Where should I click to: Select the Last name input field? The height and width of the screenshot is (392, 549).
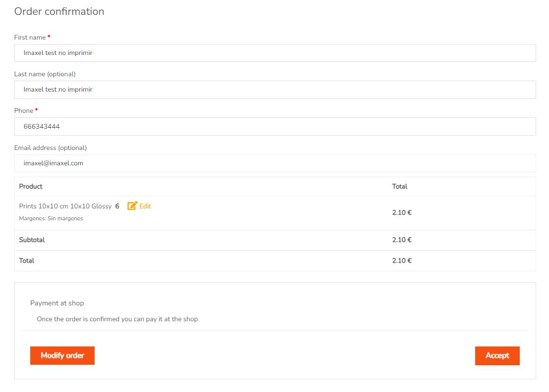[275, 90]
